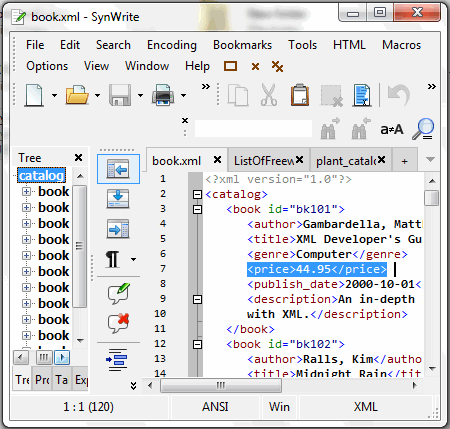Expand file toolbar overflow chevron

coord(206,87)
